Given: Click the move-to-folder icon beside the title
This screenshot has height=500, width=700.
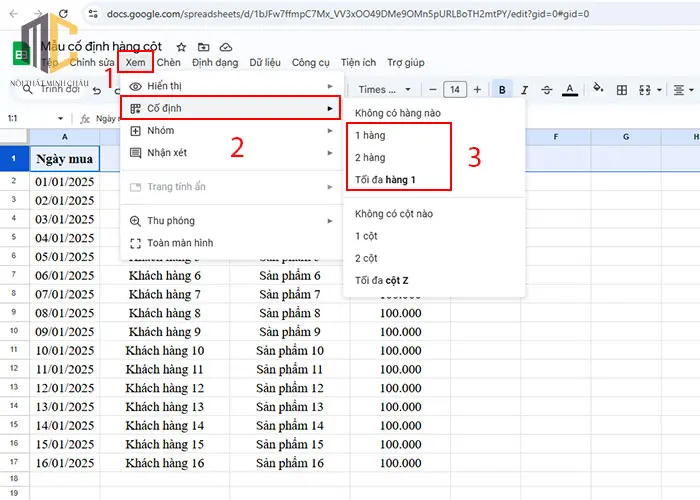Looking at the screenshot, I should point(204,47).
